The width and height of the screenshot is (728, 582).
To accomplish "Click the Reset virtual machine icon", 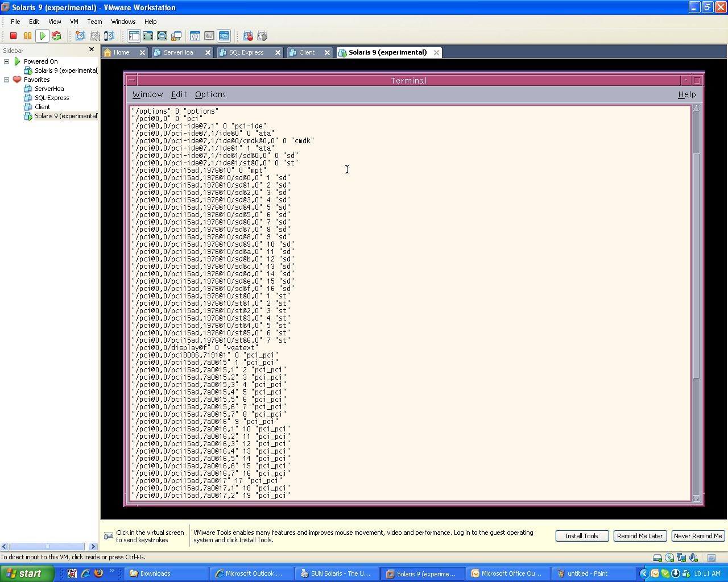I will [56, 36].
